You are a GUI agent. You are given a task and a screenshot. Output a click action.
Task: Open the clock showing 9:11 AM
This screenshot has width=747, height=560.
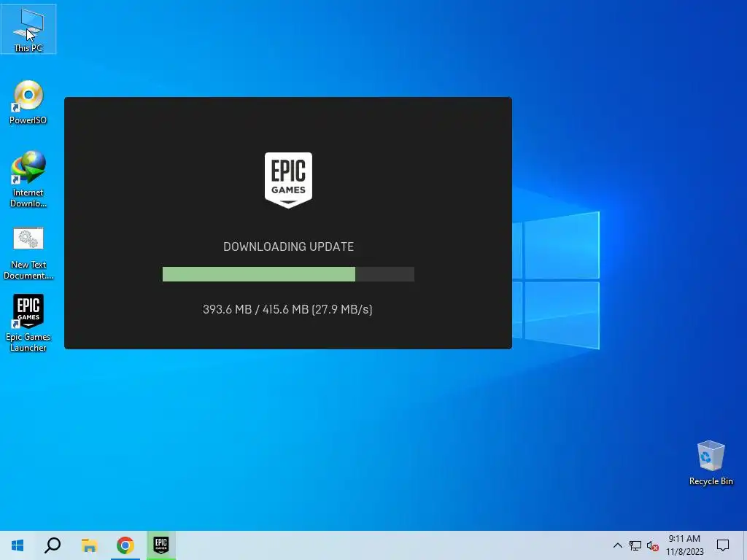pos(684,545)
